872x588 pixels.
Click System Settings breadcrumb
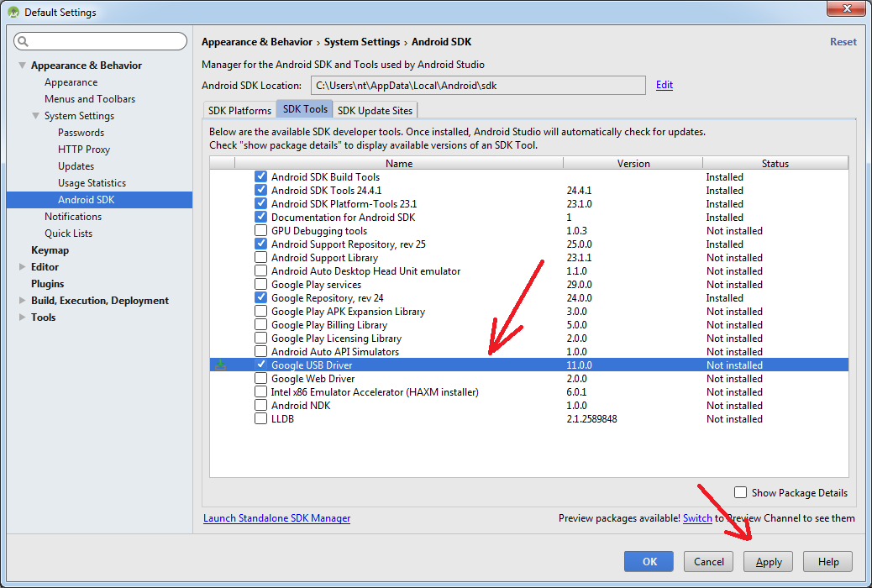pos(362,42)
